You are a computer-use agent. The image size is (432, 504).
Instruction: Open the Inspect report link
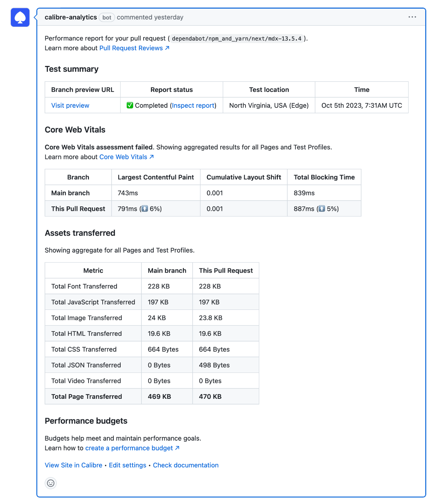point(193,105)
